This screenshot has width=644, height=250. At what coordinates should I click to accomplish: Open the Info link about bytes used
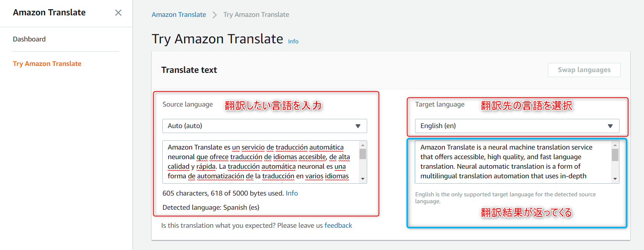pyautogui.click(x=292, y=193)
